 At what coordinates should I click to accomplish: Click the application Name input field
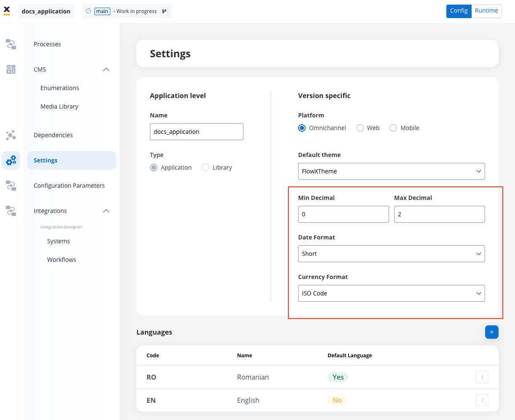point(197,132)
